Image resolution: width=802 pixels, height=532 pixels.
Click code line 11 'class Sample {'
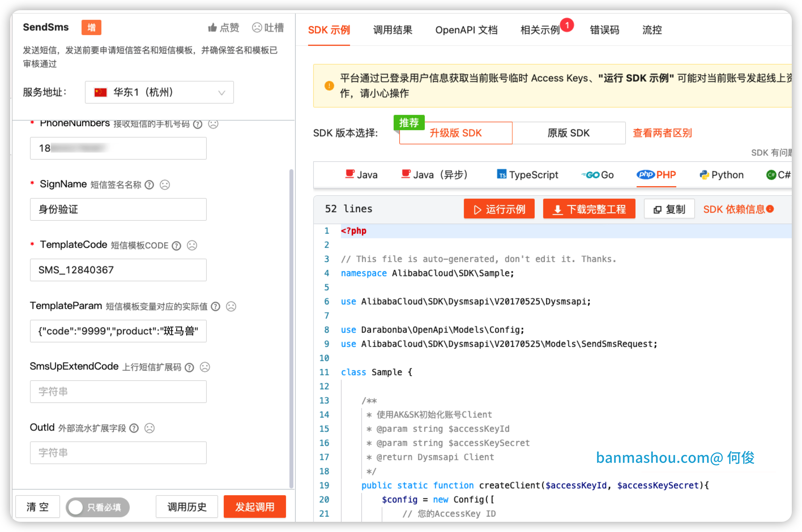[377, 372]
